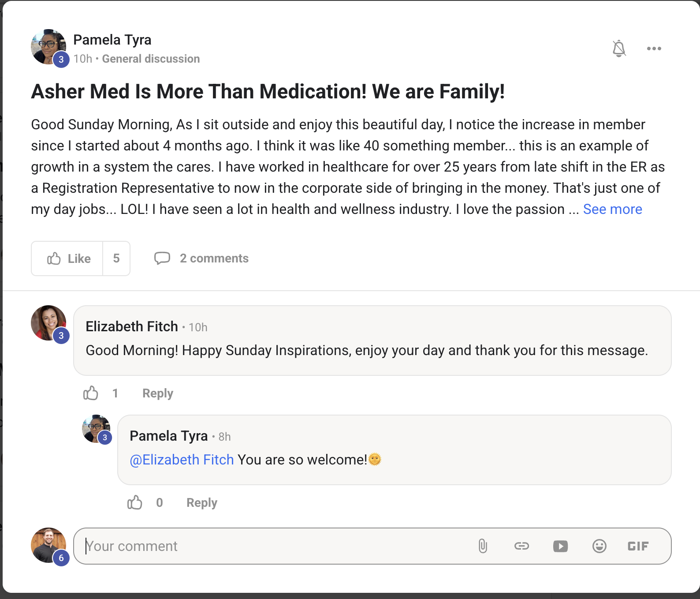Click your own avatar beside comment box

[48, 545]
